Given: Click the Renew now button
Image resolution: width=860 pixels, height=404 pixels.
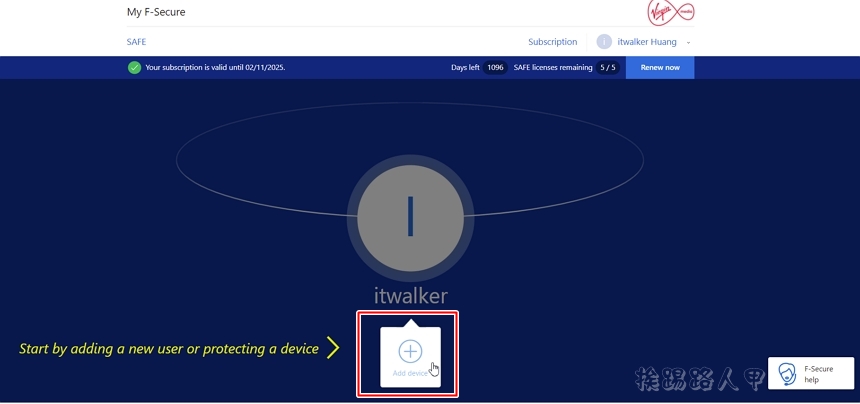Looking at the screenshot, I should pos(660,67).
